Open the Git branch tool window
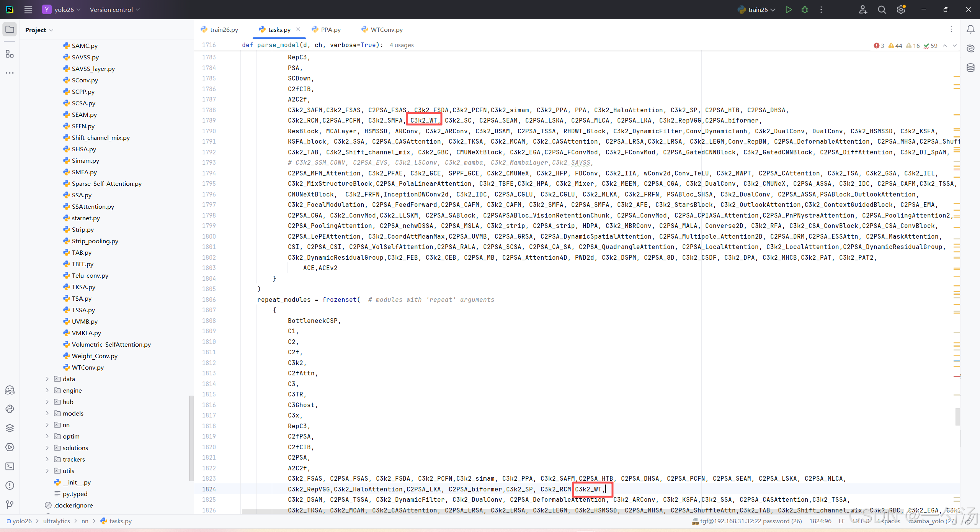The width and height of the screenshot is (980, 532). coord(10,504)
